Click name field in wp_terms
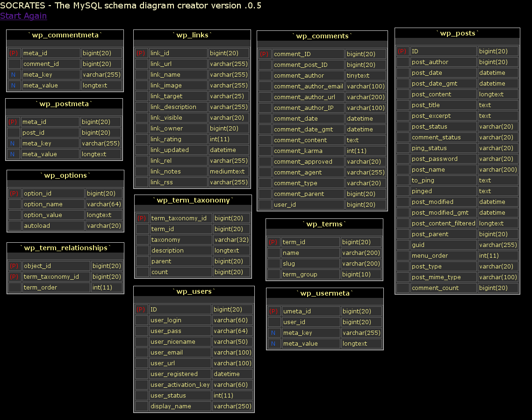532x420 pixels. pos(310,253)
